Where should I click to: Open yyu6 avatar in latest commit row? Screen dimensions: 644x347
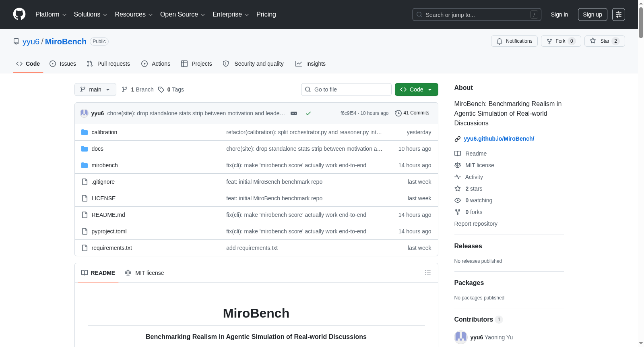point(84,113)
